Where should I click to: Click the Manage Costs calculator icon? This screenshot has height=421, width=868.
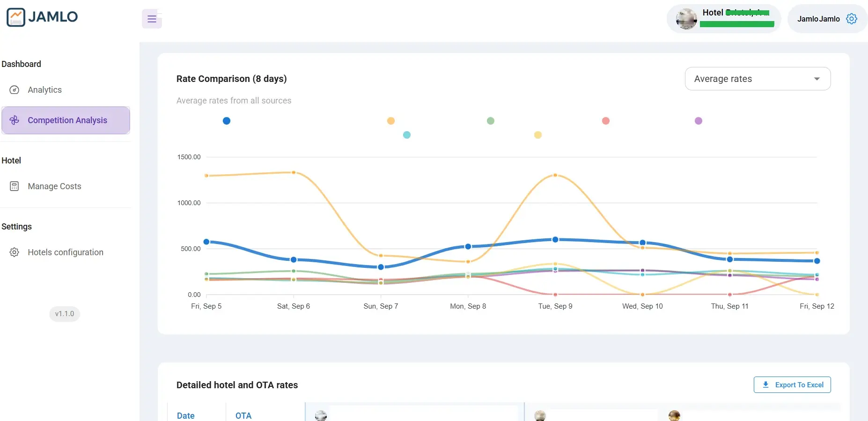point(15,186)
